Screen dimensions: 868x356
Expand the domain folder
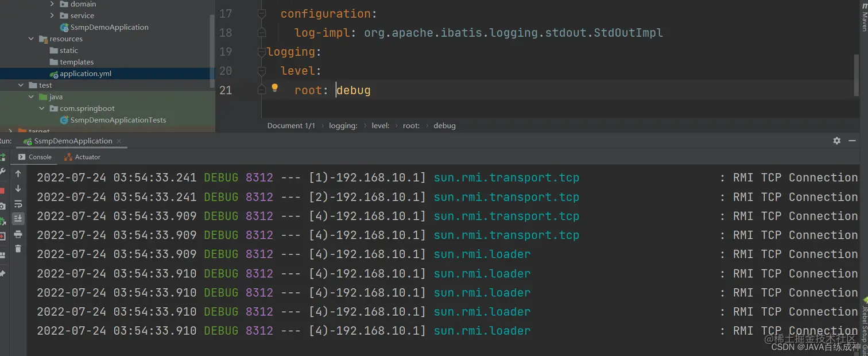click(52, 4)
